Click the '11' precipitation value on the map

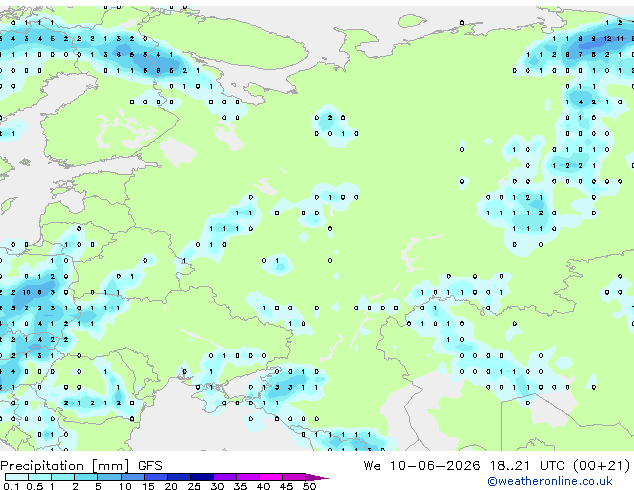[620, 39]
